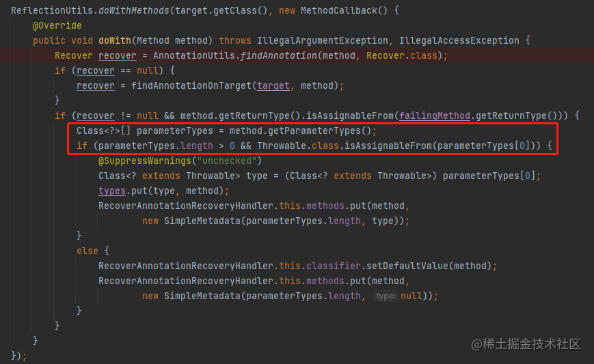Click IllegalAccessException in the method signature
594x364 pixels.
coord(459,40)
